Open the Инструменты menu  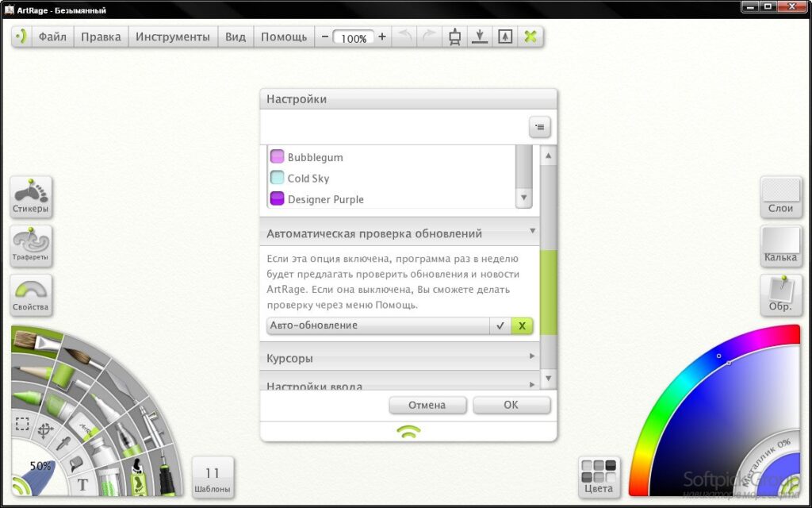coord(173,37)
